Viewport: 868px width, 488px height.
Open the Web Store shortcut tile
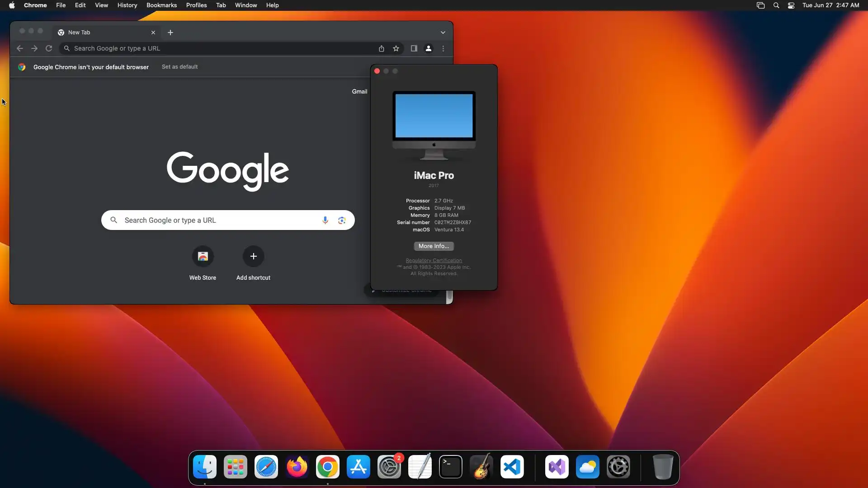click(x=203, y=257)
